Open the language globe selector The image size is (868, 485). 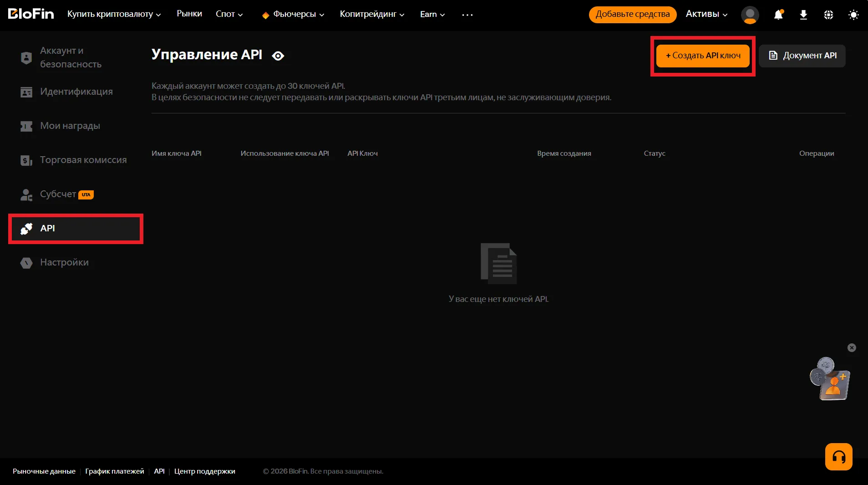coord(828,15)
